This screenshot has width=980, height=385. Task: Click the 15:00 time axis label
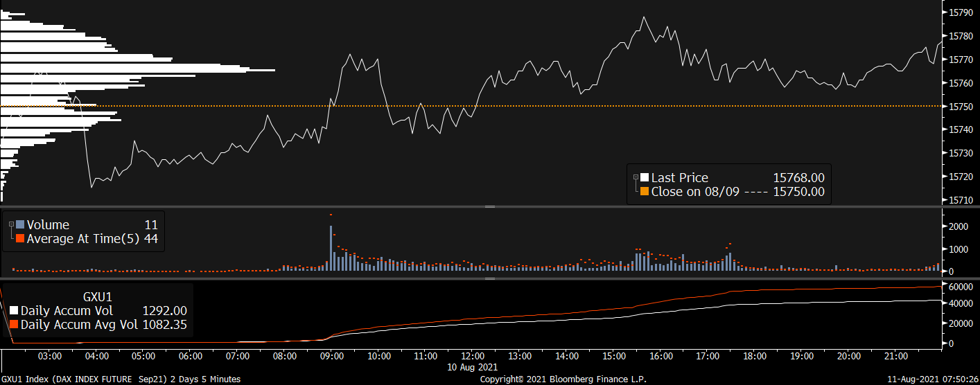613,356
